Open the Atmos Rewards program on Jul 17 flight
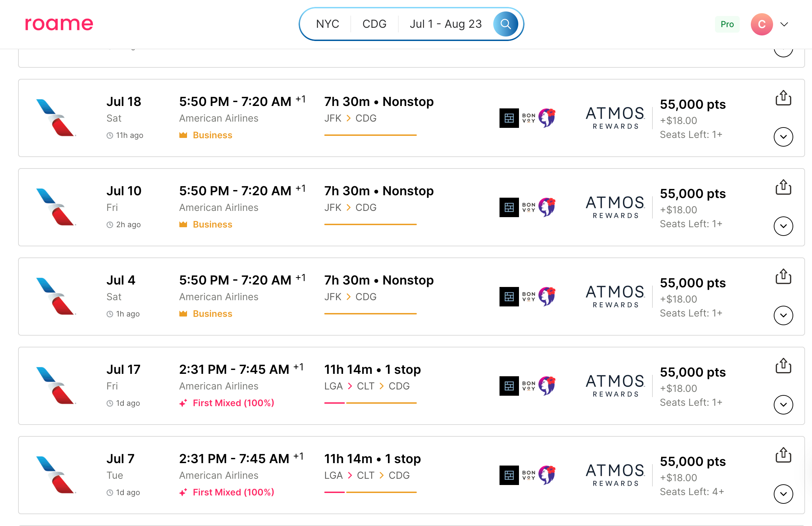The width and height of the screenshot is (812, 526). (614, 386)
